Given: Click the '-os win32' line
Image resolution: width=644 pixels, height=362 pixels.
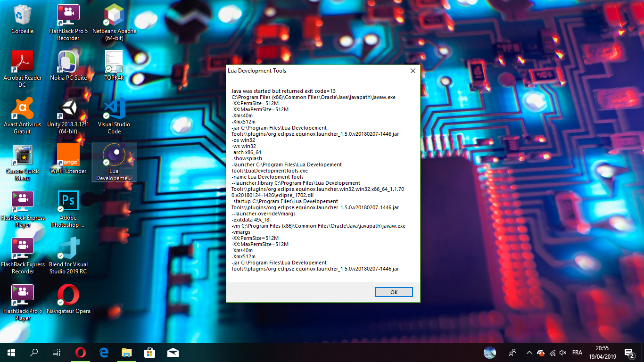Looking at the screenshot, I should tap(244, 140).
